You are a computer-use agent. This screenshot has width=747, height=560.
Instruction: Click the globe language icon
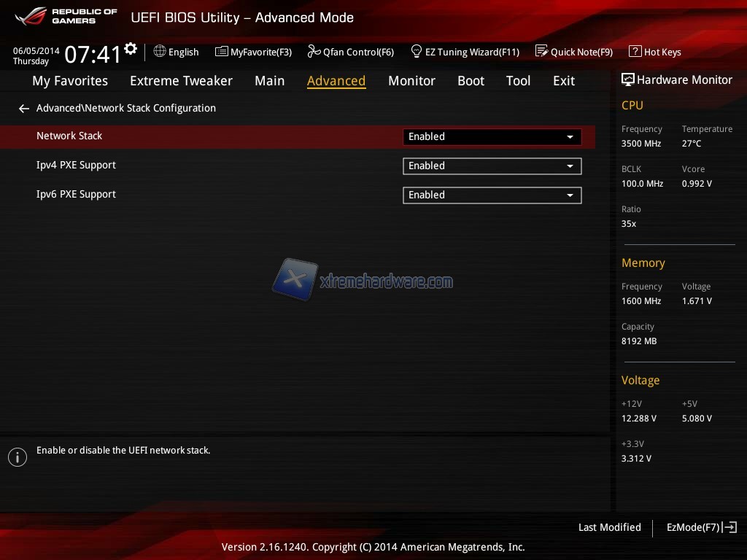[160, 52]
